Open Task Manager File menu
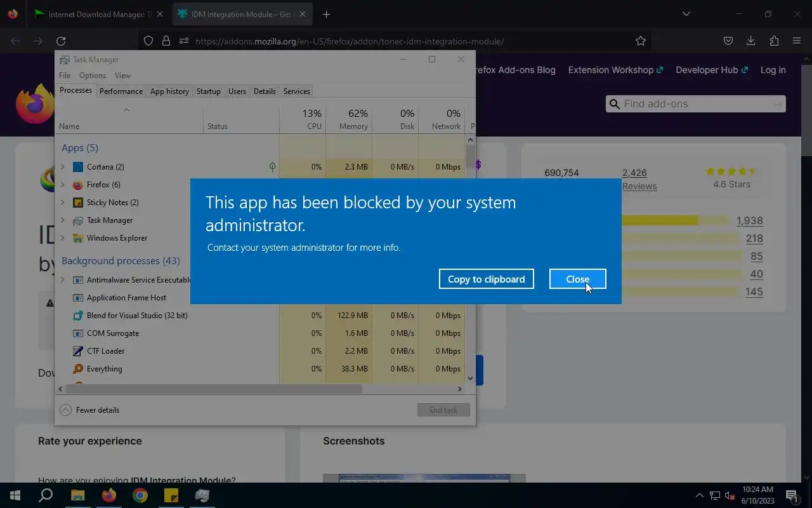The height and width of the screenshot is (508, 812). pos(65,75)
